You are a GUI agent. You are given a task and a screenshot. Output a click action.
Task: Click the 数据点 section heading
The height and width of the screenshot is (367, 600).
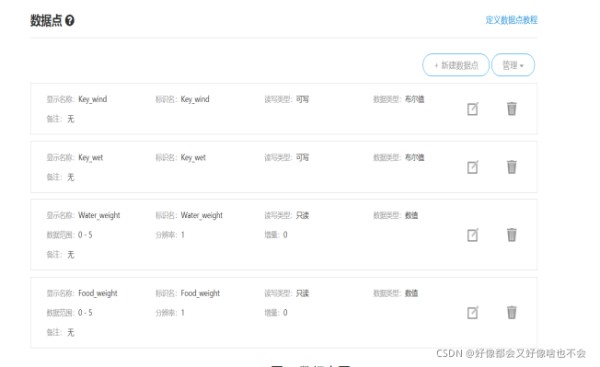pyautogui.click(x=46, y=20)
